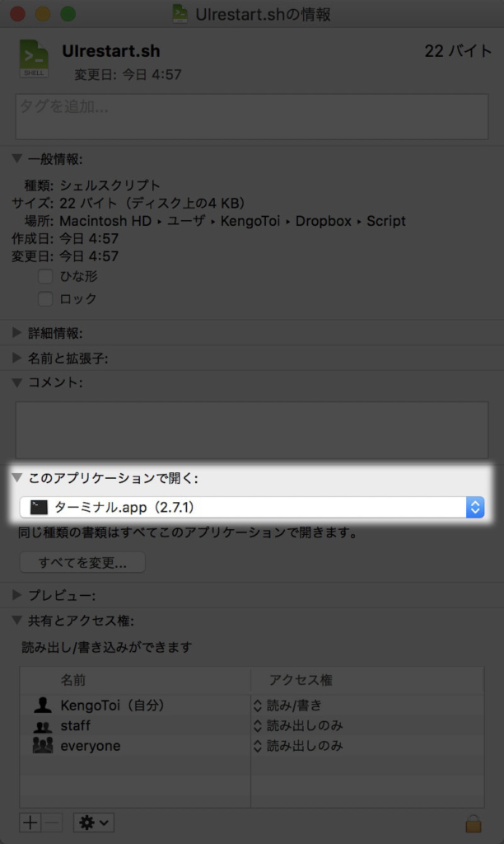Click the staff group icon
Screen dimensions: 504x844
click(x=43, y=726)
